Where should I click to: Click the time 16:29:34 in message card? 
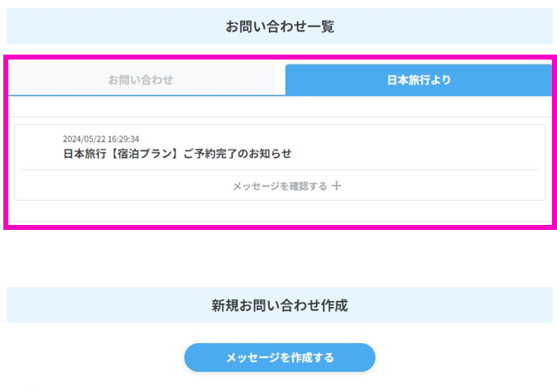pyautogui.click(x=123, y=139)
